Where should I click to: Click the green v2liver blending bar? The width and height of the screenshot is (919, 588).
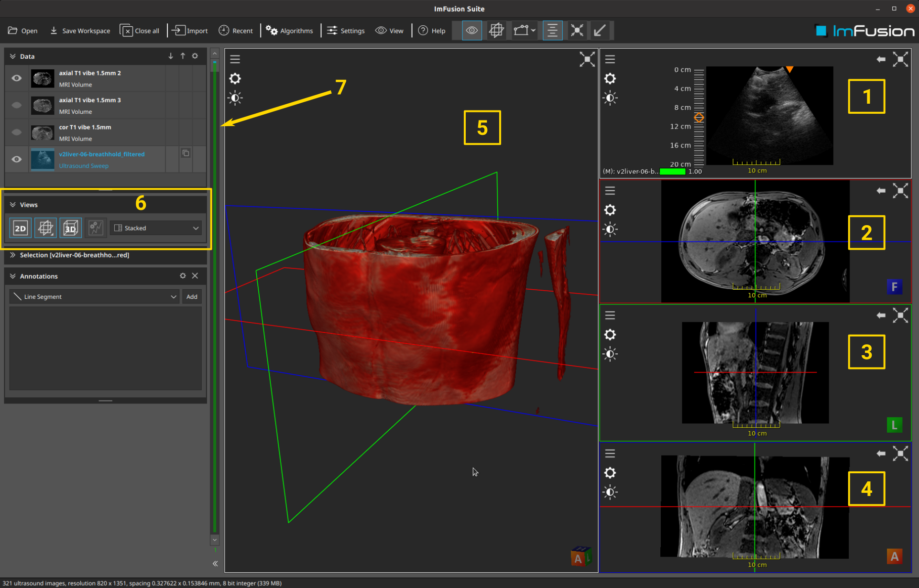coord(672,172)
